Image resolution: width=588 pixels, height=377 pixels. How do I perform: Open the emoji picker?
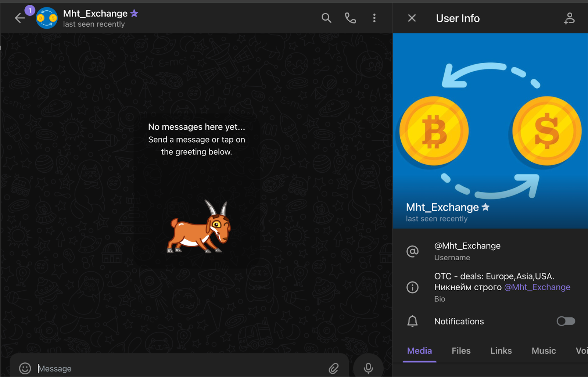point(25,368)
